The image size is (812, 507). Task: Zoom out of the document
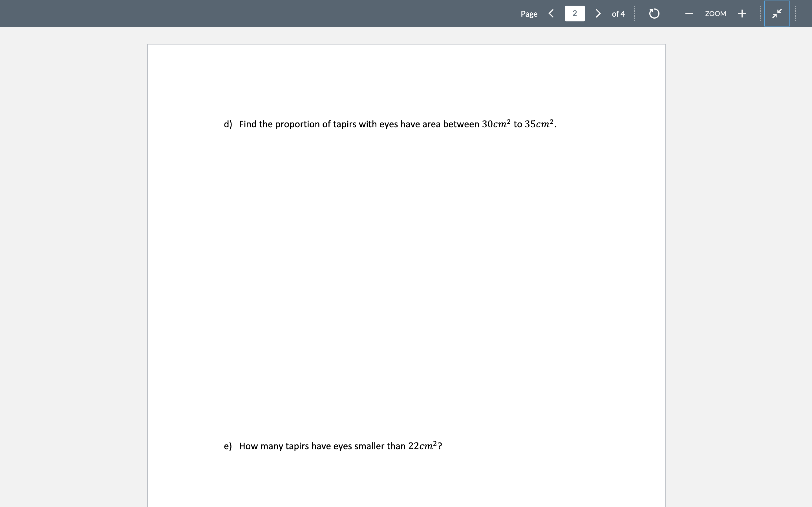pyautogui.click(x=689, y=14)
